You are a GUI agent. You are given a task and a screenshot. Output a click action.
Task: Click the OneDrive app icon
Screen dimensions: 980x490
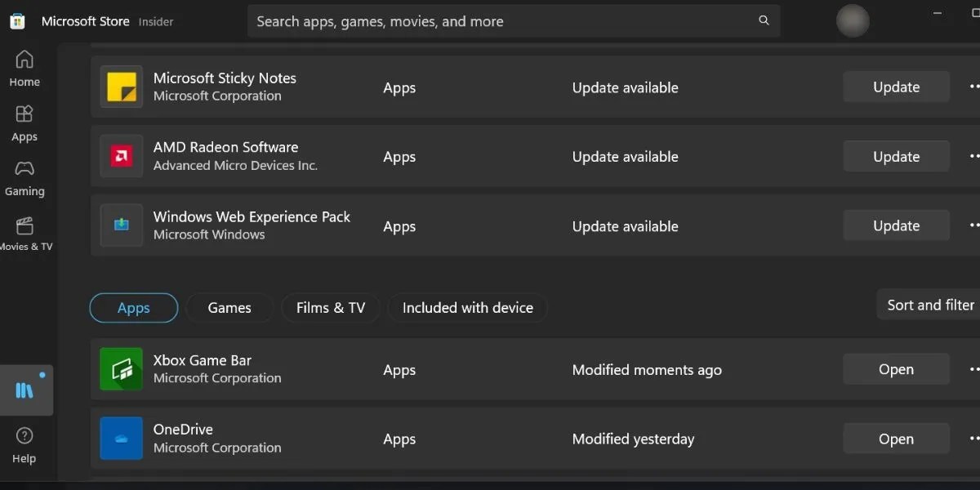pyautogui.click(x=121, y=439)
